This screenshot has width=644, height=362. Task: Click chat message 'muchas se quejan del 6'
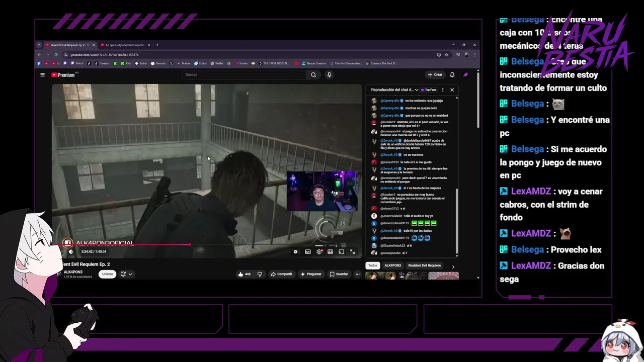(x=421, y=108)
